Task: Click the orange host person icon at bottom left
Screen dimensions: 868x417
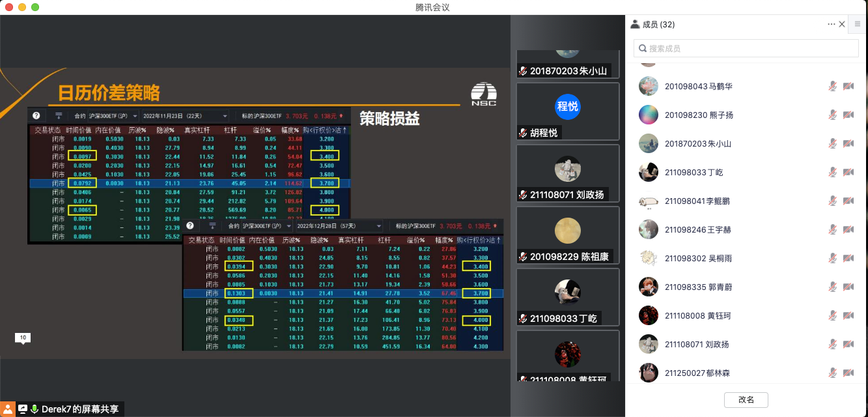Action: click(7, 409)
